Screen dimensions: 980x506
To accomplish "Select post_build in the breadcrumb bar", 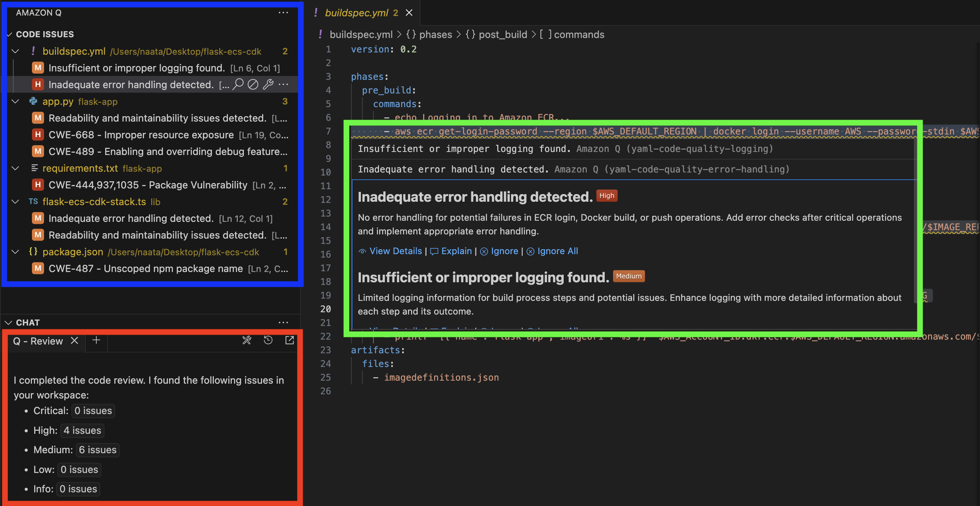I will pos(503,34).
